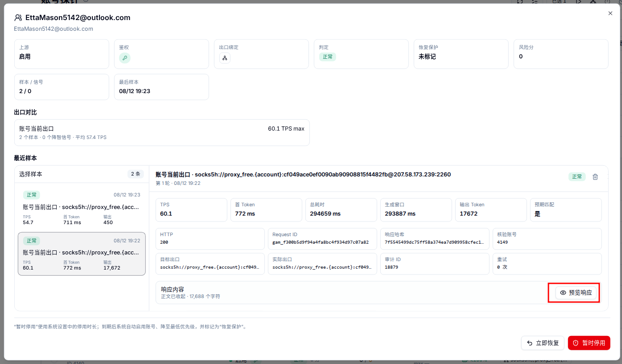
Task: Click the 目标出口 socks5h value
Action: pos(210,267)
